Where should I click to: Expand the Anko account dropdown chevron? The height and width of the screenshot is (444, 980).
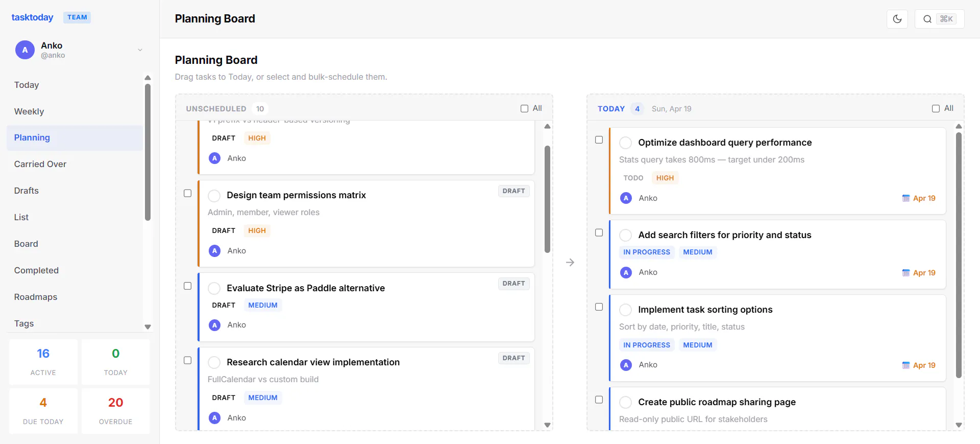tap(140, 50)
